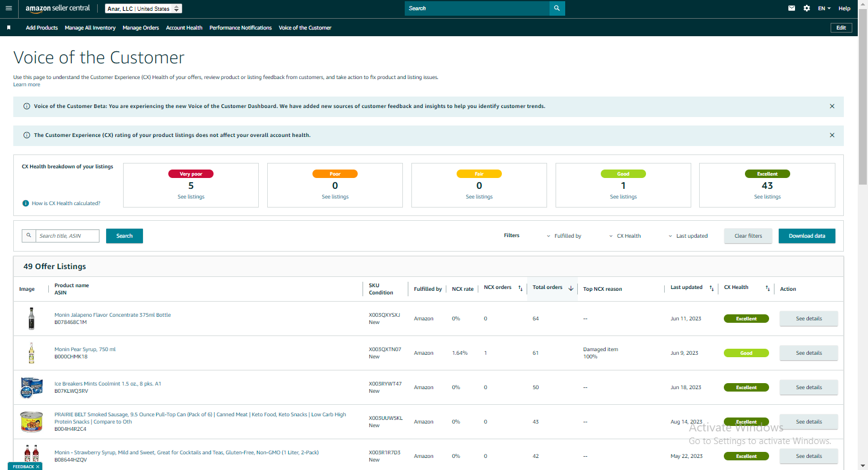Open Monin Pear Syrup product thumbnail
868x470 pixels.
[x=31, y=353]
